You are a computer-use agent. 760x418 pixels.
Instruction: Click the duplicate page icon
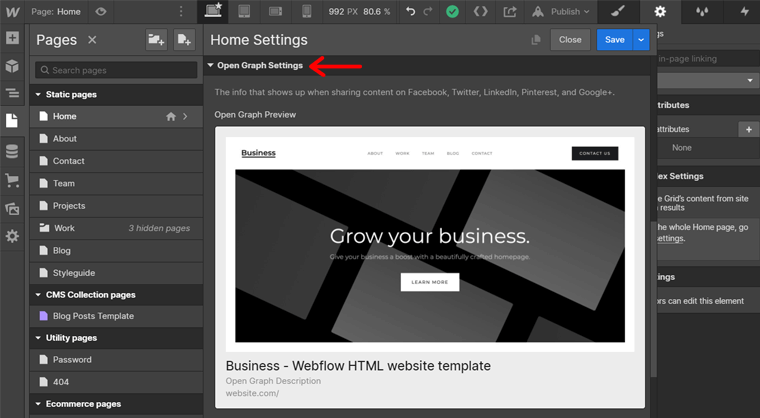(x=536, y=40)
